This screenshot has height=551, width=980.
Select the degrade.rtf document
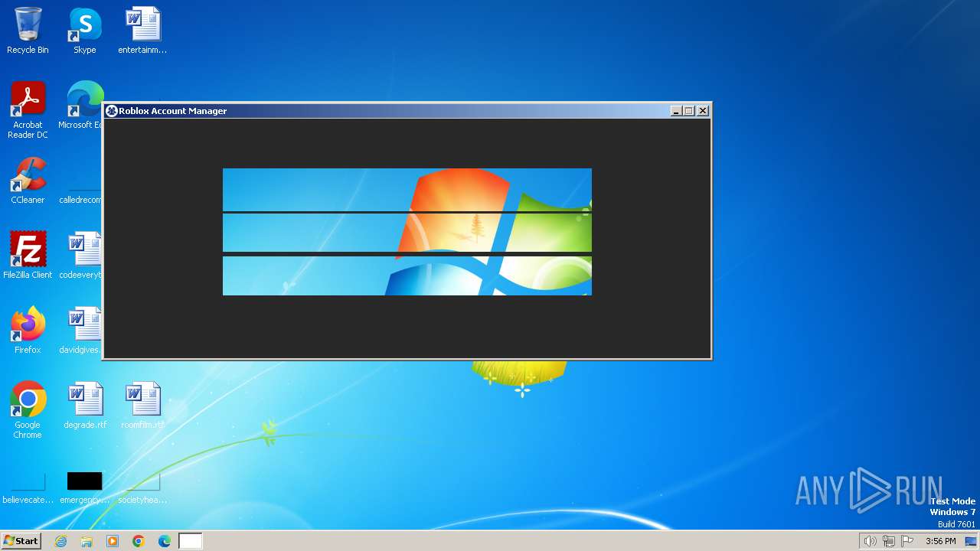[85, 406]
